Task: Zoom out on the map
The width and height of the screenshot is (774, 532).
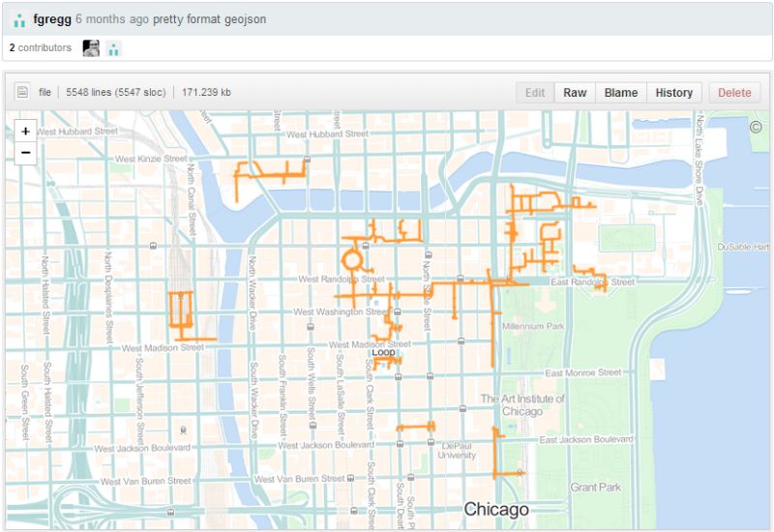Action: coord(26,153)
